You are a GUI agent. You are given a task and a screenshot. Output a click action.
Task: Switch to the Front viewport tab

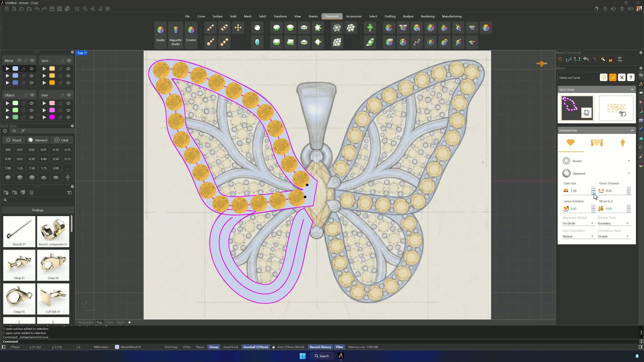(109, 322)
